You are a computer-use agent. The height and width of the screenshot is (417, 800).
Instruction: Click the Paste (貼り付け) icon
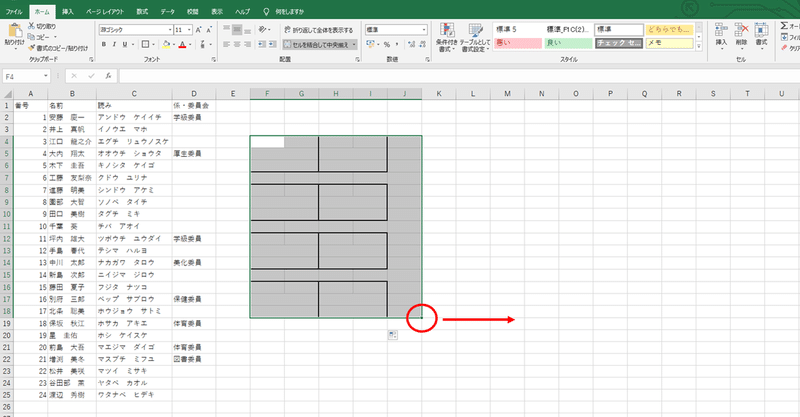pos(14,31)
